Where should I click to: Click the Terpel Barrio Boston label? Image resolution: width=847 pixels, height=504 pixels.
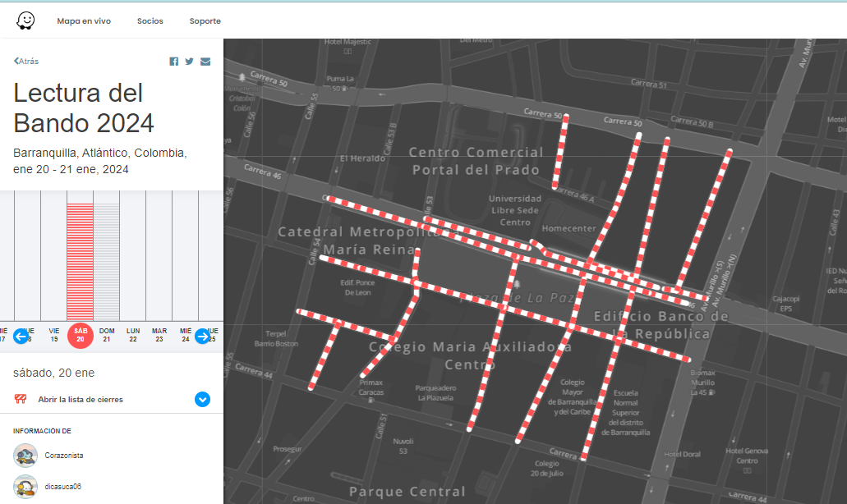[x=276, y=338]
